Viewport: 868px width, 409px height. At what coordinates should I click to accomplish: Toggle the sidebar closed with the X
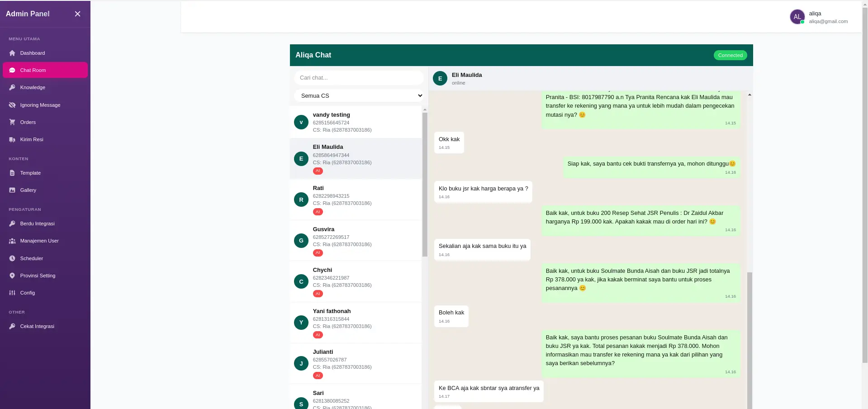tap(77, 14)
